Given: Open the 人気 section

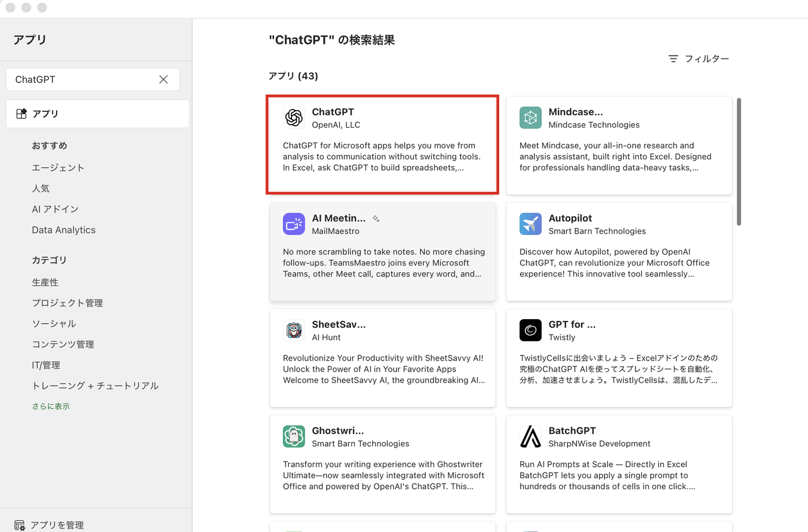Looking at the screenshot, I should click(x=40, y=188).
